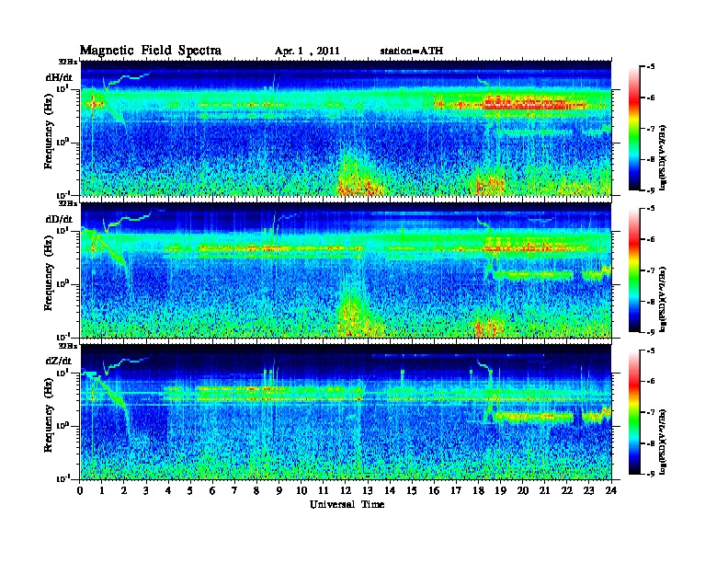Click hour 19 on the time axis
Screen dimensions: 728x563
pyautogui.click(x=500, y=491)
